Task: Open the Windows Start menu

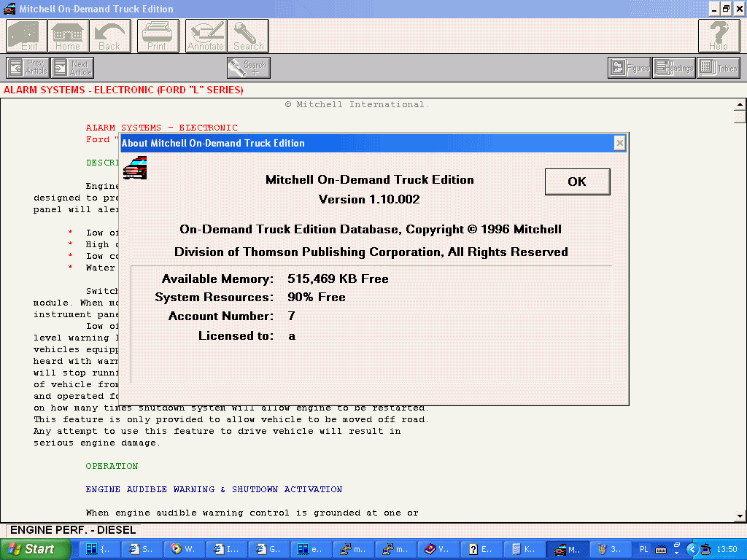Action: pos(35,549)
